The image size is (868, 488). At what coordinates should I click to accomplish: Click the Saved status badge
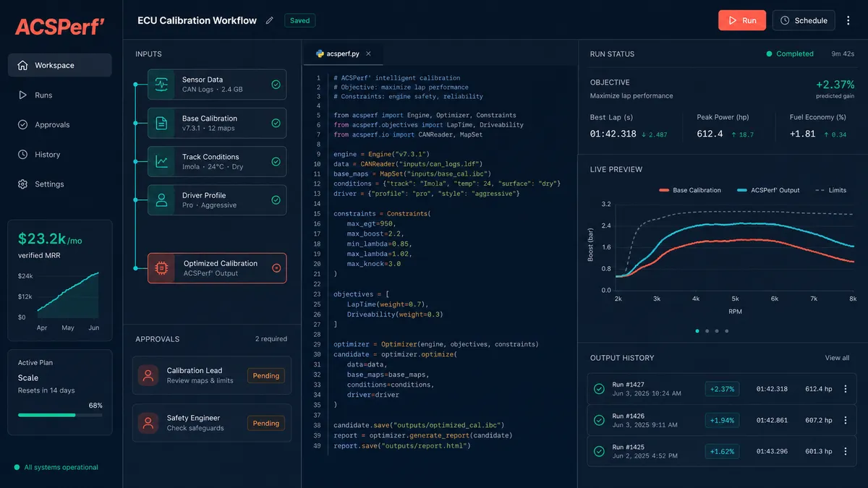point(299,20)
